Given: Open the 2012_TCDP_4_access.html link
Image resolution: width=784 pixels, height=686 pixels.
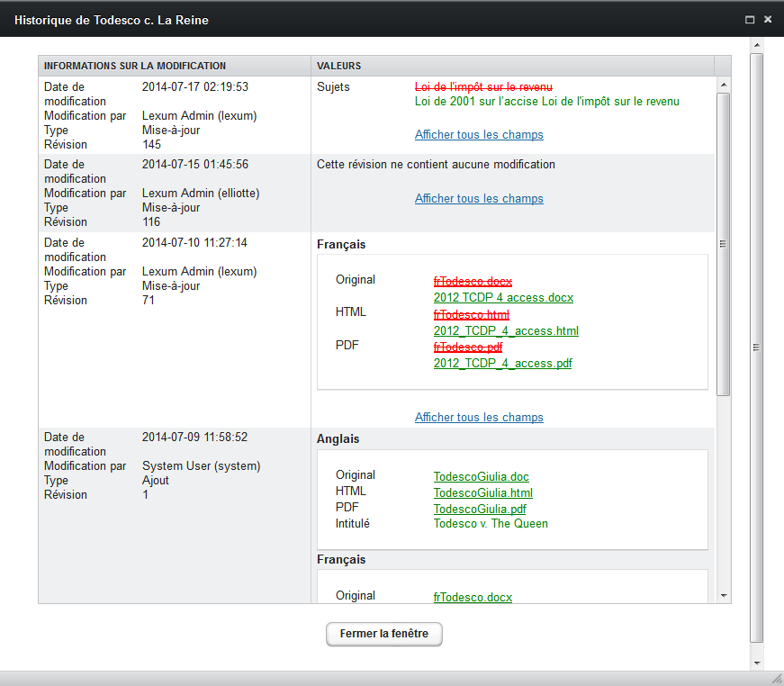Looking at the screenshot, I should pyautogui.click(x=506, y=331).
